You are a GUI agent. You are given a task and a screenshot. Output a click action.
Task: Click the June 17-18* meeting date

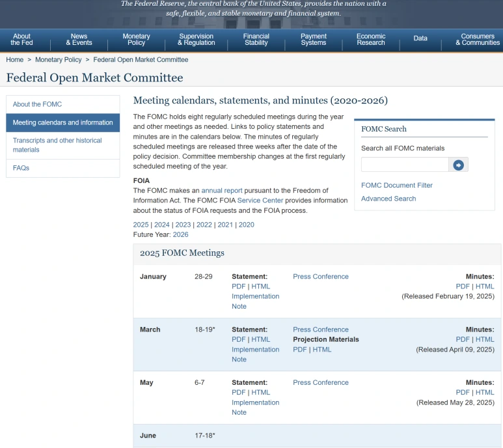coord(205,436)
